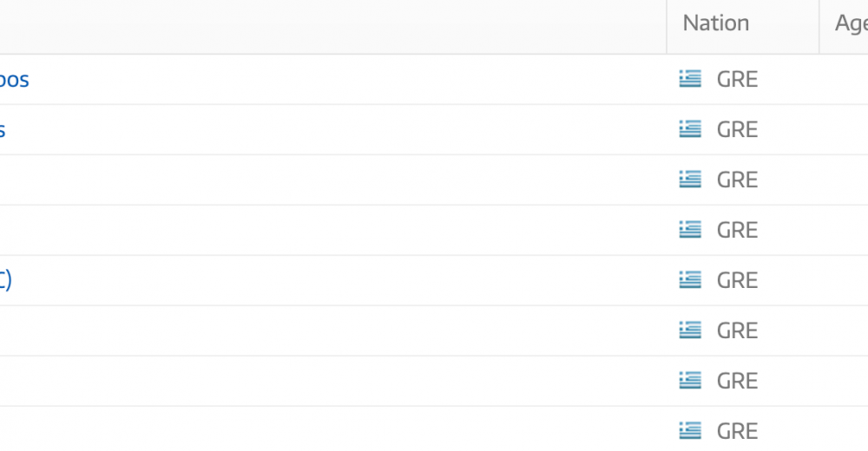Click GRE text in sixth row
Screen dimensions: 868x451
pyautogui.click(x=737, y=331)
